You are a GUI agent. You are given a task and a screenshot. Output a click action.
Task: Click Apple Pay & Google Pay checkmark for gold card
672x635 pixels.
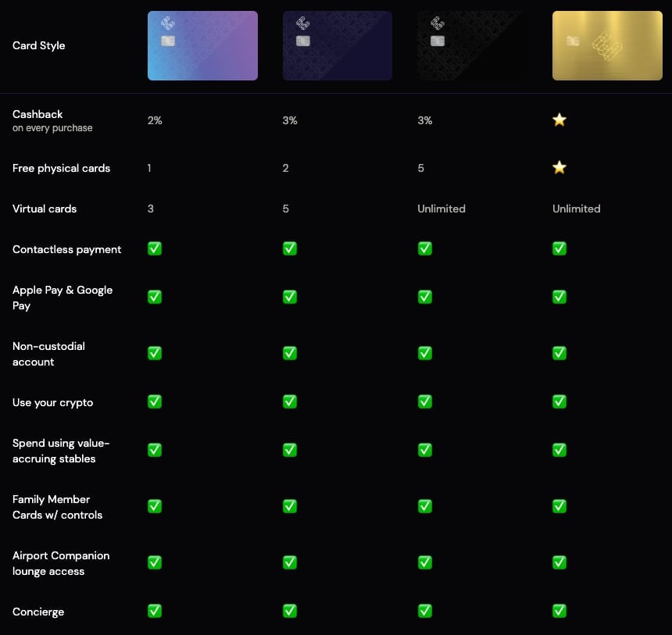559,297
